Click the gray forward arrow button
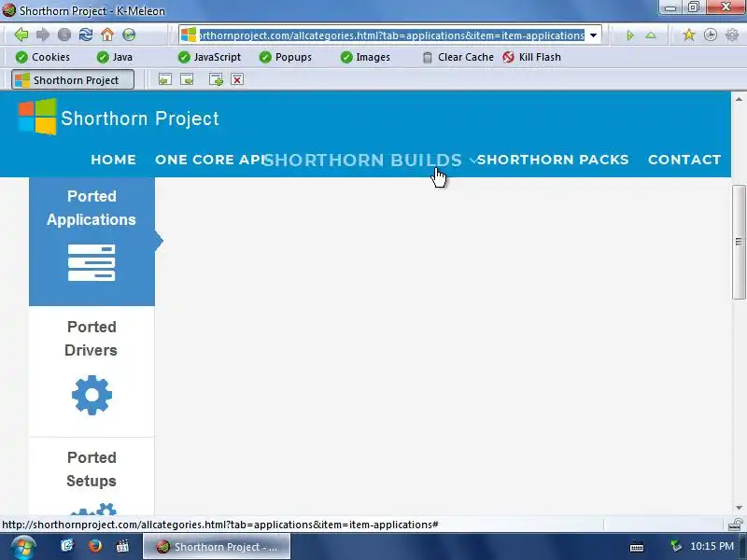The image size is (747, 560). [x=43, y=35]
